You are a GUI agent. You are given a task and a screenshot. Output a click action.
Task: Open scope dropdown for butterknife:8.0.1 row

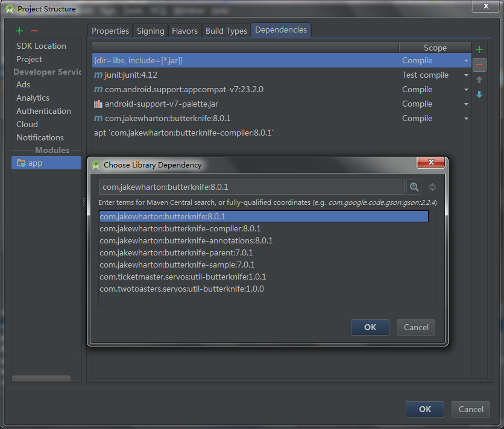[466, 119]
